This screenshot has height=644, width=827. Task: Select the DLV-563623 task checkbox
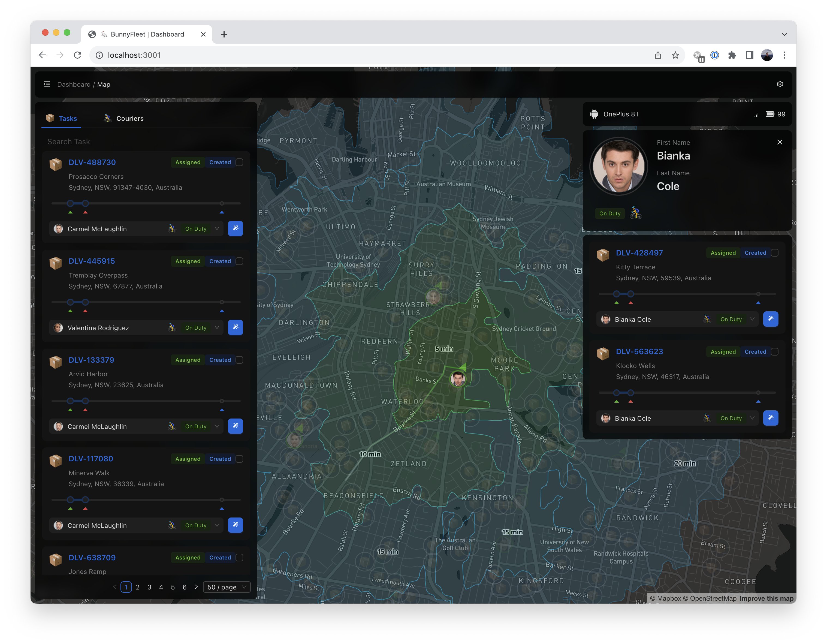coord(775,351)
